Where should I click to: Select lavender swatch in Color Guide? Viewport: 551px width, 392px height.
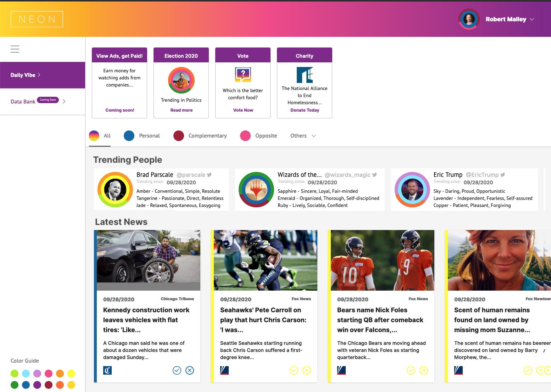(37, 373)
